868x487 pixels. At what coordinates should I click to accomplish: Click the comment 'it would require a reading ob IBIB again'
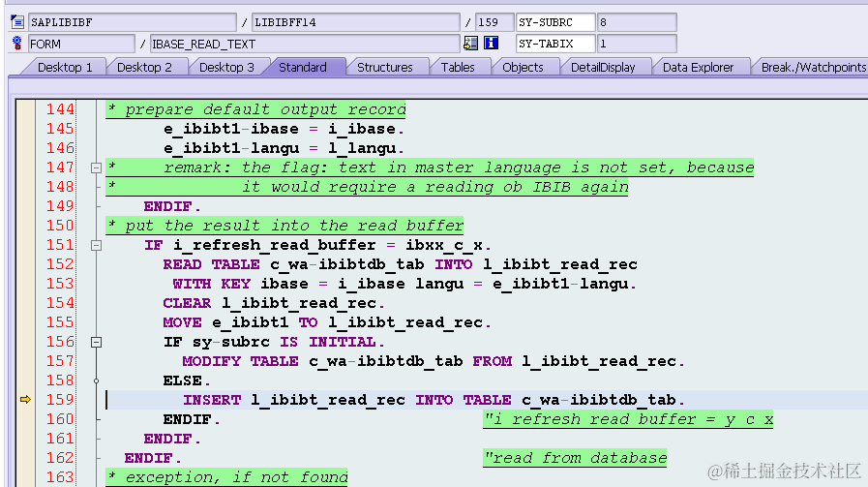tap(434, 187)
